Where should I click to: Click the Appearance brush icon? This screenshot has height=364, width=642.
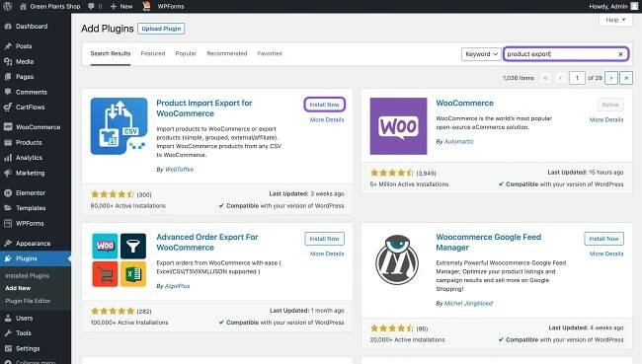(8, 244)
